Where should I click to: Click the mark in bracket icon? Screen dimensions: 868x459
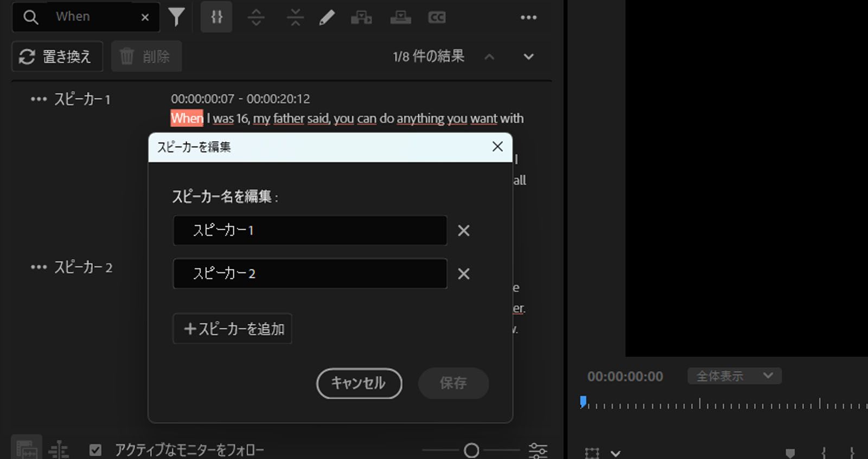(824, 453)
